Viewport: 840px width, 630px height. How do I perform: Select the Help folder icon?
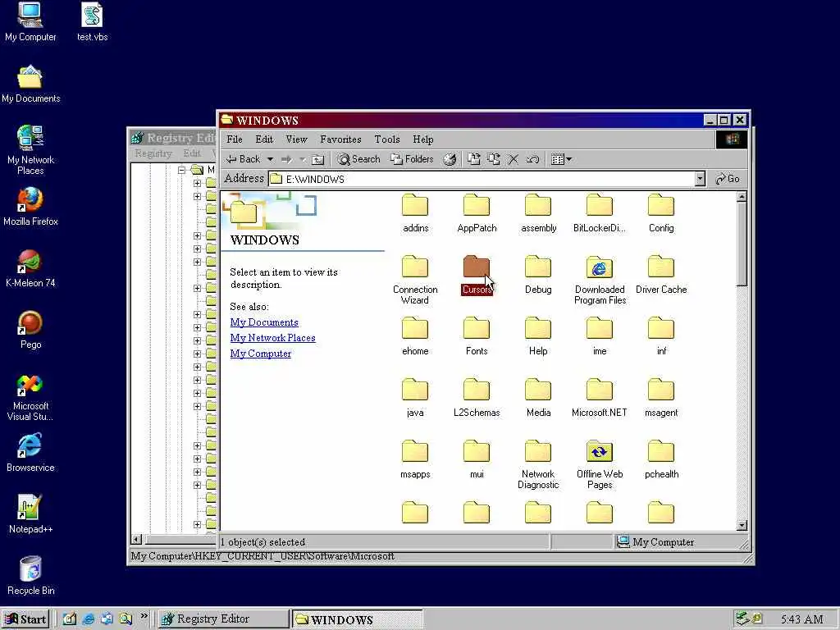(538, 328)
